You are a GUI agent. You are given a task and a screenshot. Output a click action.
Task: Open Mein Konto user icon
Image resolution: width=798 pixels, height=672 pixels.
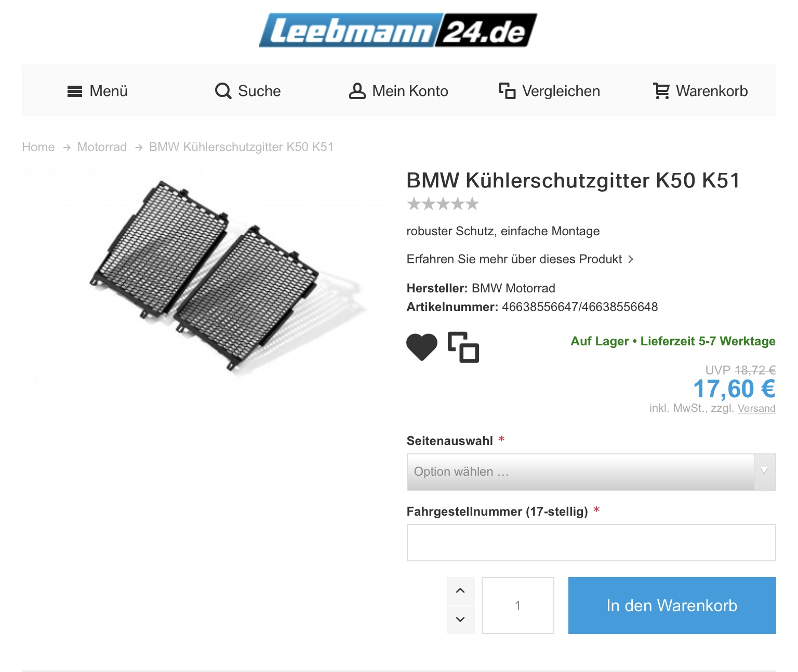click(357, 91)
